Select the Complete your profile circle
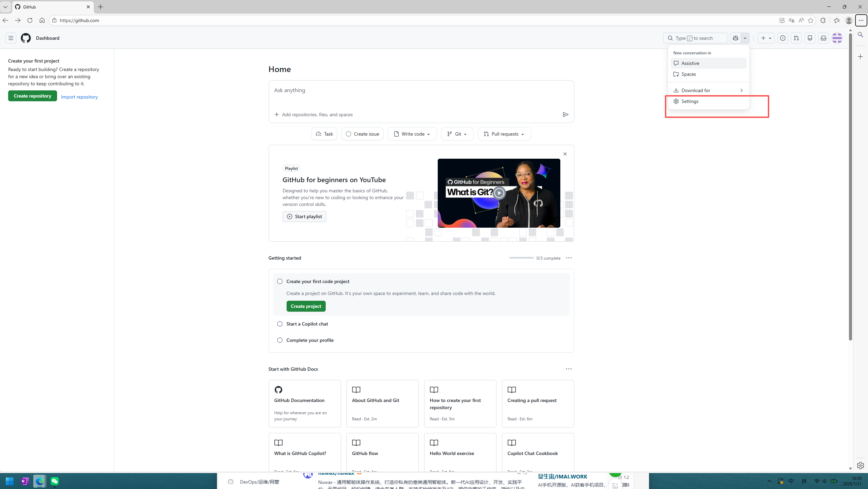Screen dimensions: 868x489 point(280,340)
